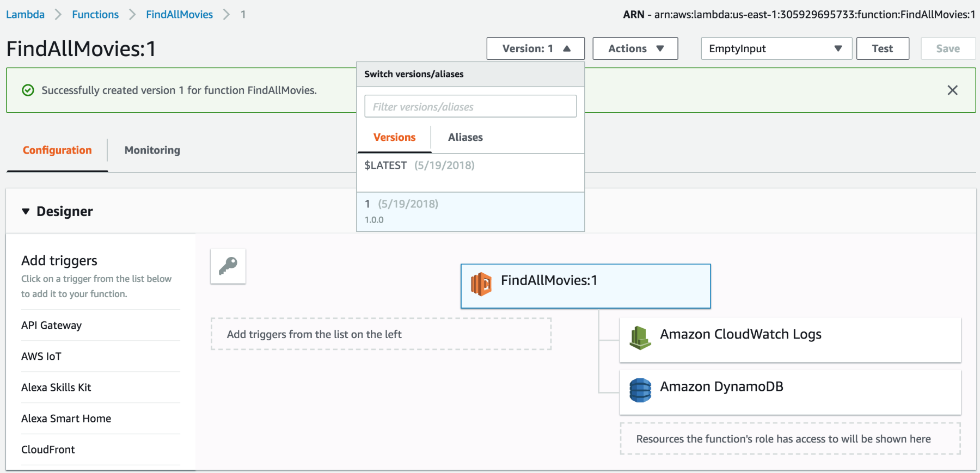Collapse the Designer section triangle

[26, 211]
